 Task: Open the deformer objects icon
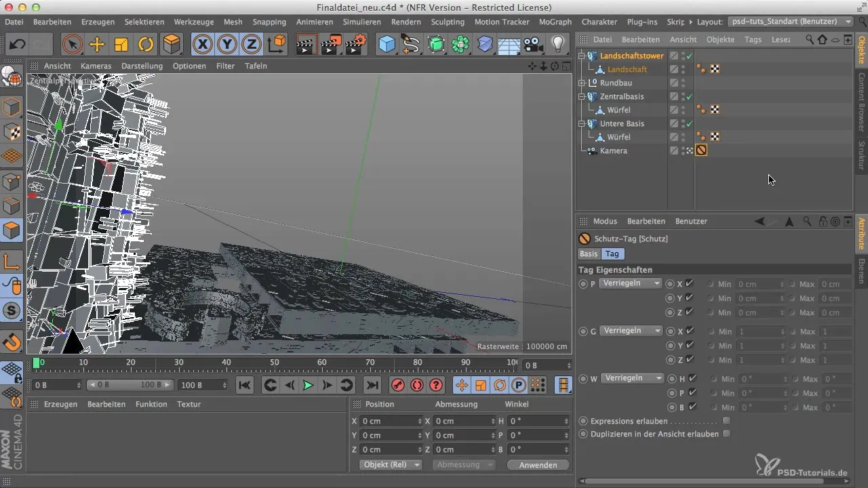485,45
